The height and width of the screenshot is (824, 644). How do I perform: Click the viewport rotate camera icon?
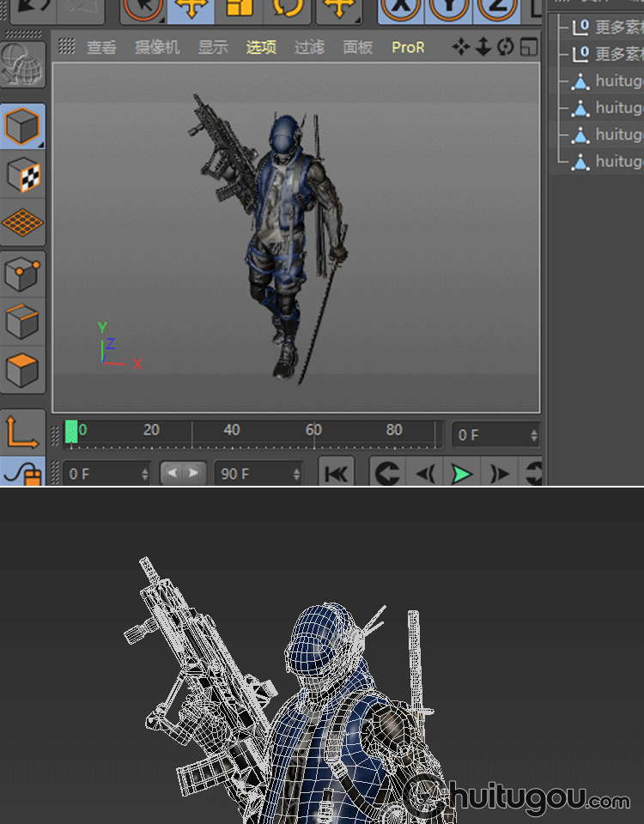coord(505,47)
